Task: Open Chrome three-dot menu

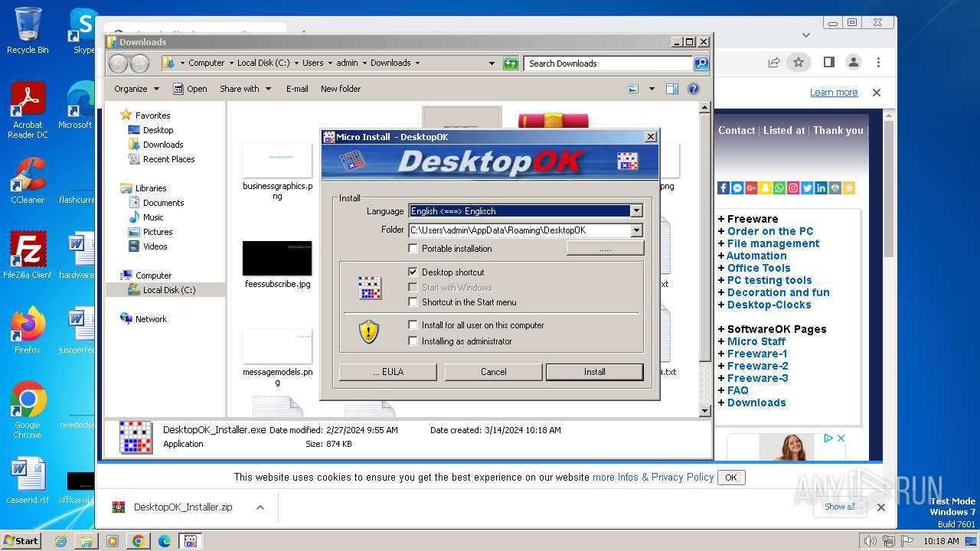Action: pos(878,63)
